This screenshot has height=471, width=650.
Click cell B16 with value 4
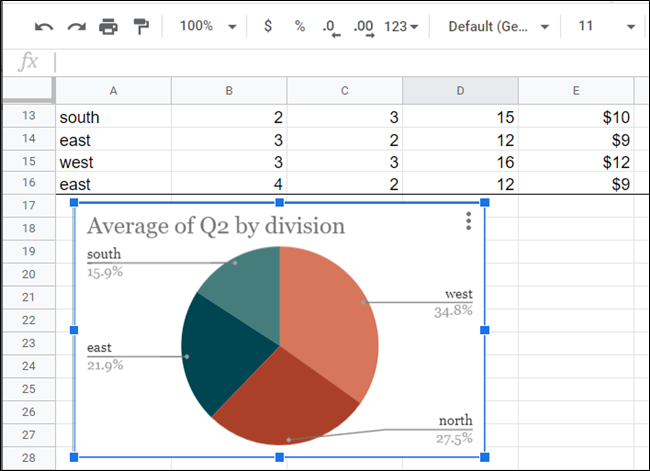pyautogui.click(x=229, y=184)
